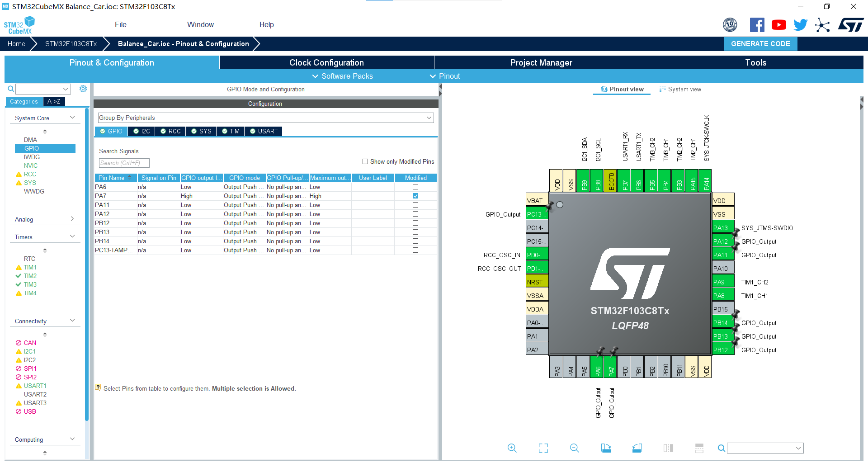The width and height of the screenshot is (868, 463).
Task: Toggle Modified checkbox for PA6 row
Action: coord(415,187)
